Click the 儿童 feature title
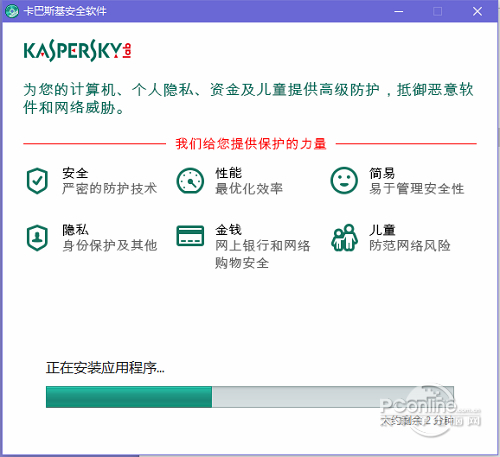Screen dimensions: 500x457 382,230
